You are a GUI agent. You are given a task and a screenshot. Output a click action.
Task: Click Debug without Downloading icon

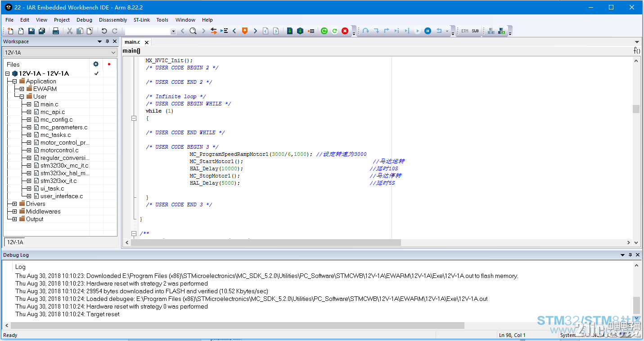[x=300, y=31]
